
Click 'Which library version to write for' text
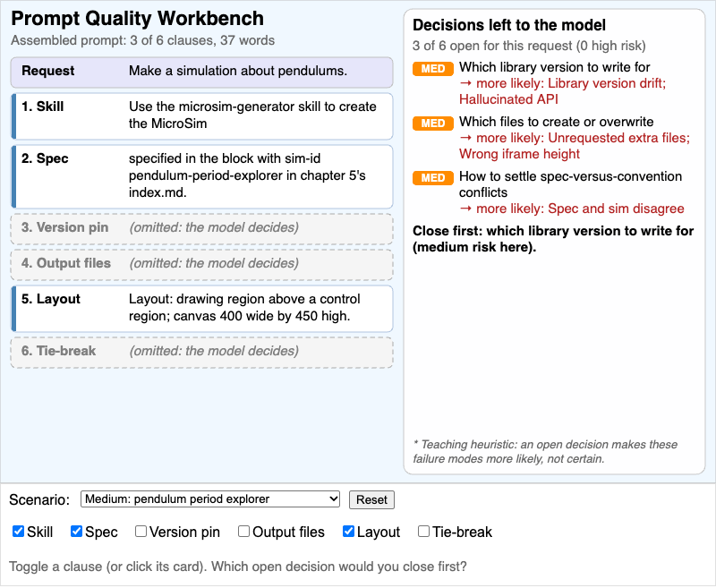(x=554, y=67)
